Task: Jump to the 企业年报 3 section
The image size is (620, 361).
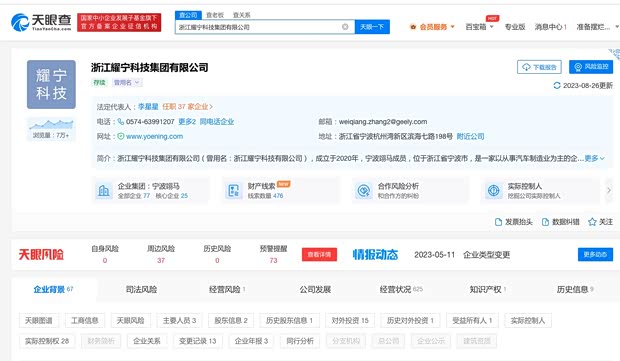Action: tap(251, 341)
